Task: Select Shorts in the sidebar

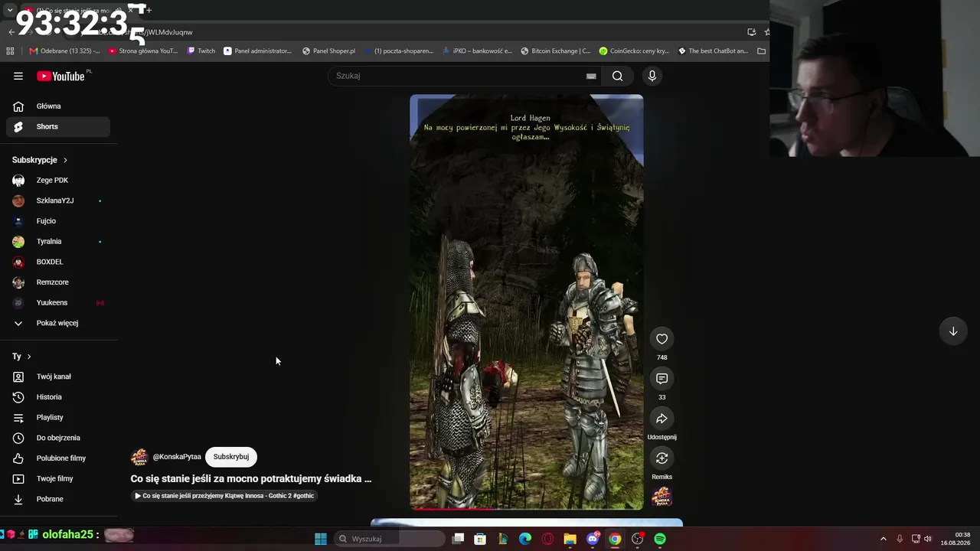Action: pyautogui.click(x=58, y=127)
